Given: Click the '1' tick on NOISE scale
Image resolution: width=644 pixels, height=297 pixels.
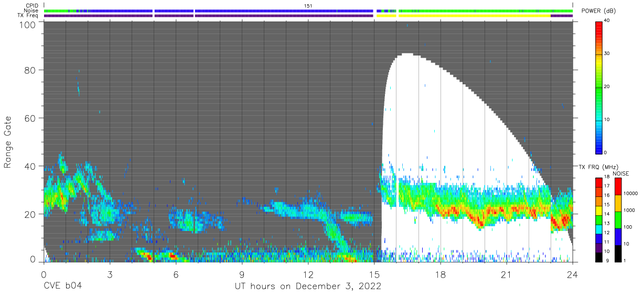Looking at the screenshot, I should pos(626,260).
